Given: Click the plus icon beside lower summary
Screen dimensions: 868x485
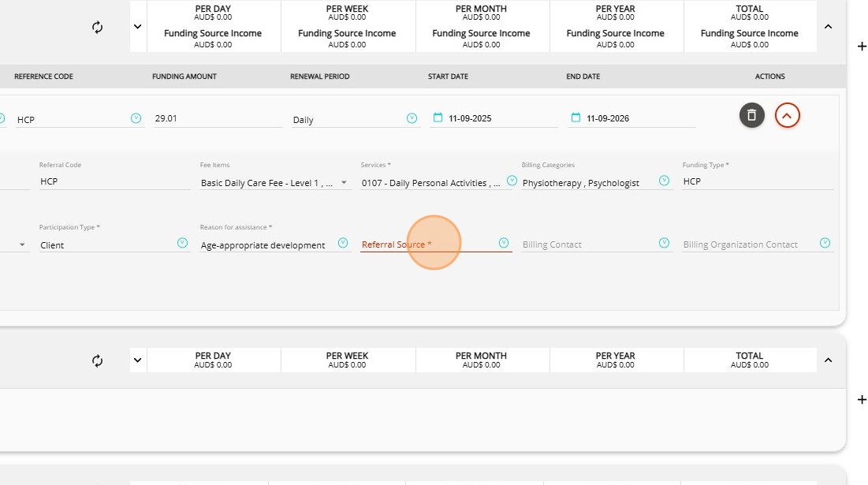Looking at the screenshot, I should pos(862,400).
